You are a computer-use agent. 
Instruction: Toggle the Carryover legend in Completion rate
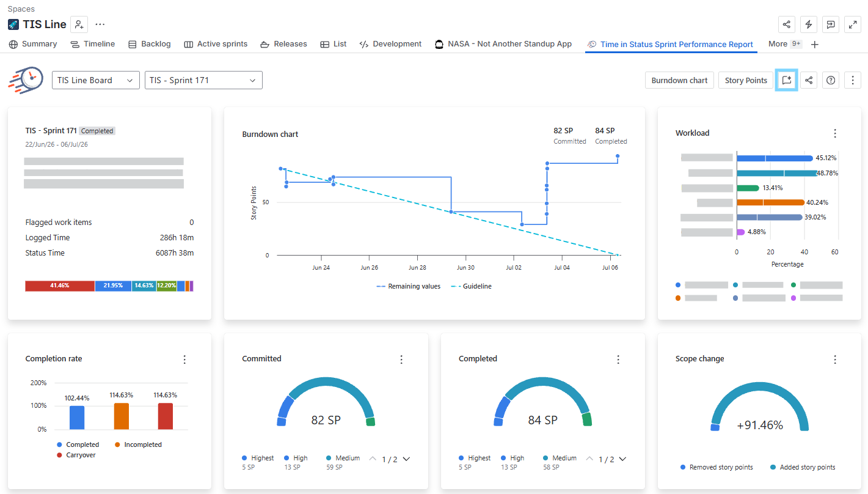(x=76, y=455)
